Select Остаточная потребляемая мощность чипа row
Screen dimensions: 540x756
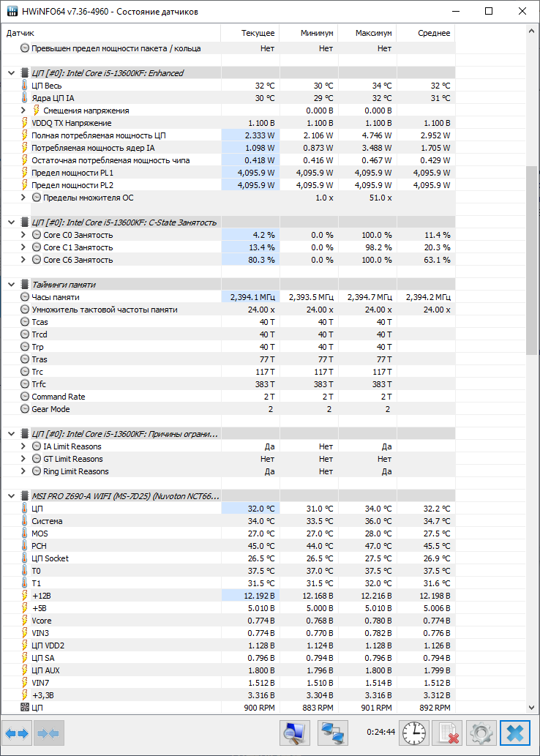228,160
